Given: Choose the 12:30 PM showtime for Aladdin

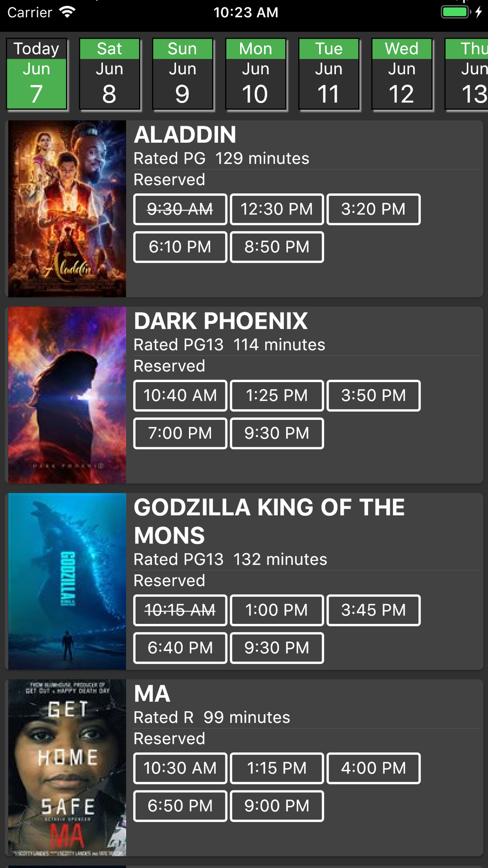Looking at the screenshot, I should click(x=277, y=209).
